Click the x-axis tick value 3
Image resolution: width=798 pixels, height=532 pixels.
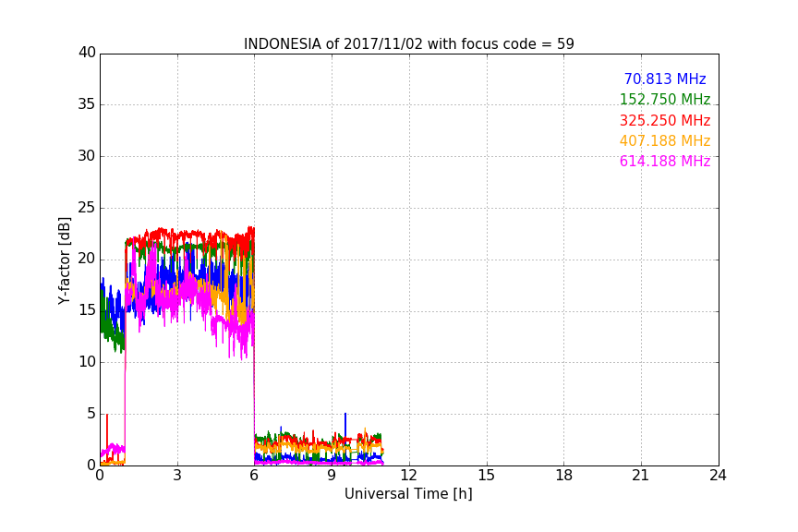(177, 476)
